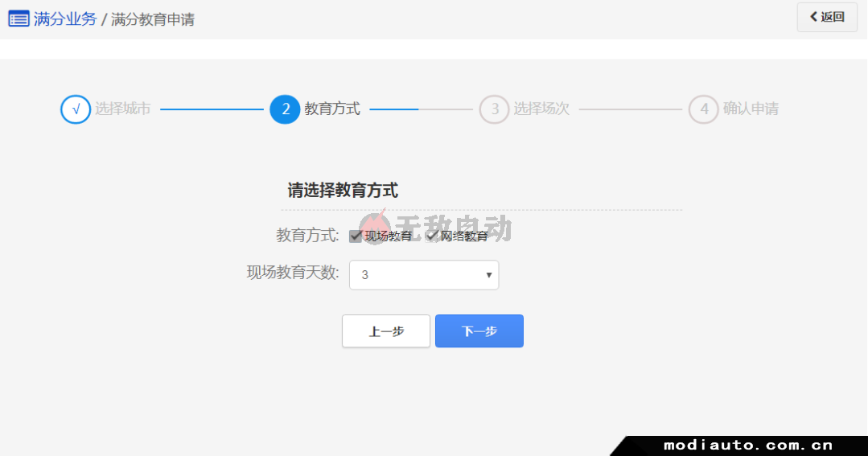Click the 请选择教育方式 heading

[343, 191]
